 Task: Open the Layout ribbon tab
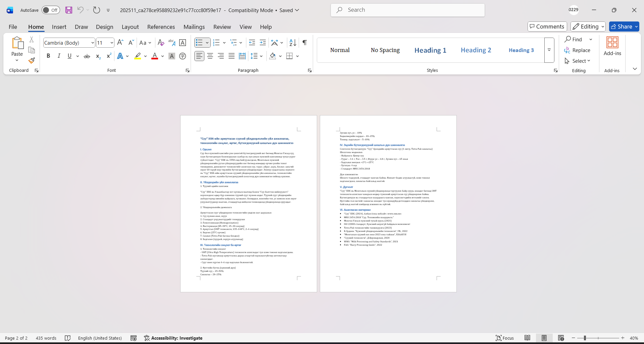coord(130,27)
